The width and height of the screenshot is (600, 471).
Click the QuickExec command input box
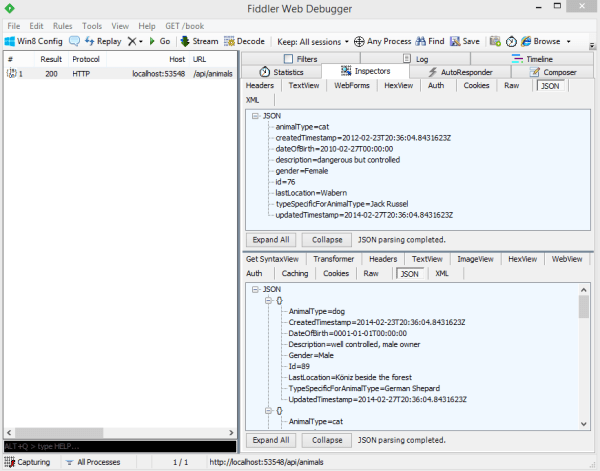click(120, 447)
